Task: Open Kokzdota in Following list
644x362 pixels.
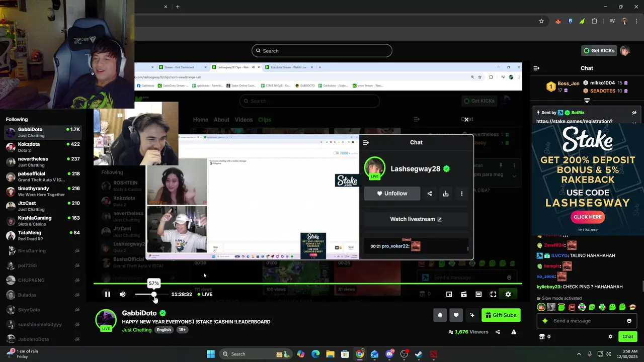Action: point(42,147)
